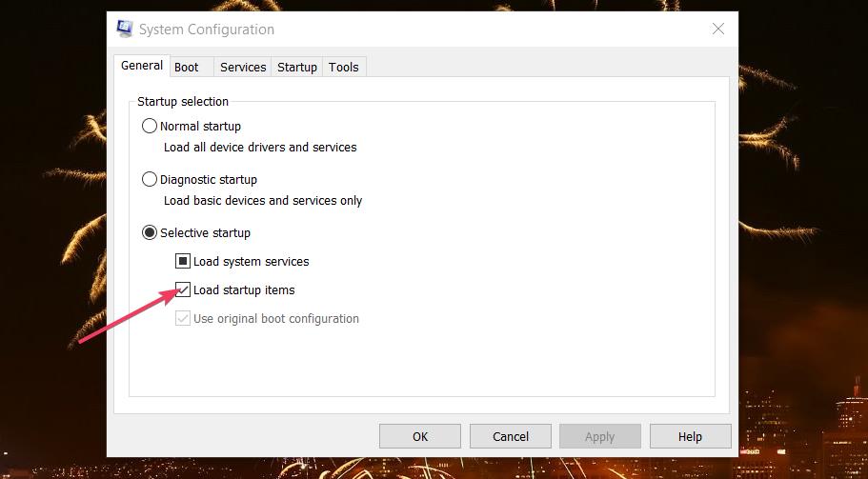
Task: Click the System Configuration title bar icon
Action: pyautogui.click(x=125, y=30)
